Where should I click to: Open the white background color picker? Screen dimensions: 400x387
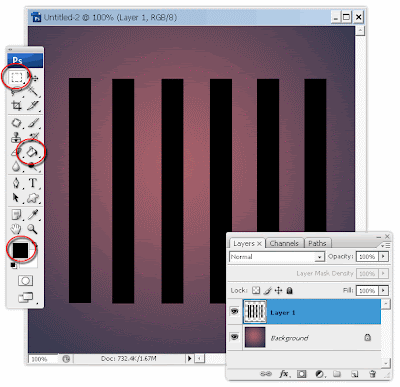(32, 263)
